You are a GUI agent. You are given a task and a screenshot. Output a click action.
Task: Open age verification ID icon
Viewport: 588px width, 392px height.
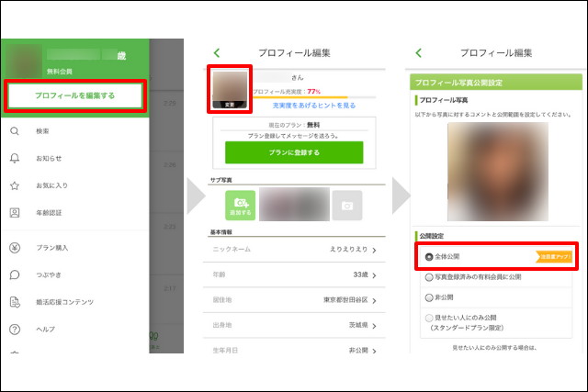click(15, 213)
